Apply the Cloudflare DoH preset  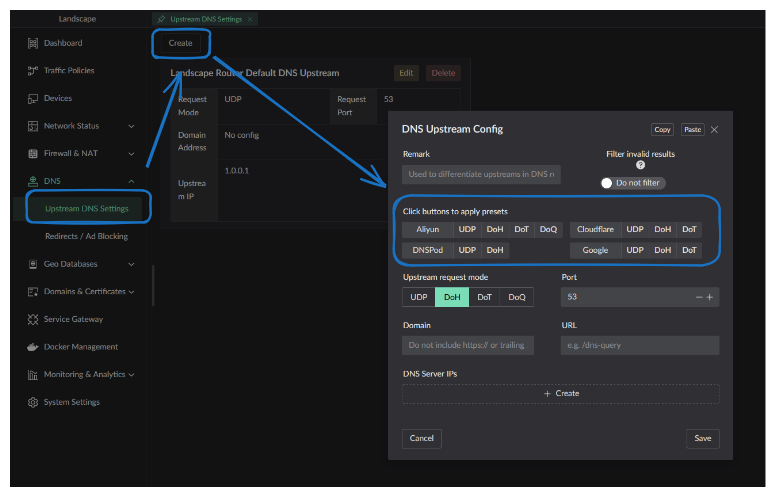(663, 230)
